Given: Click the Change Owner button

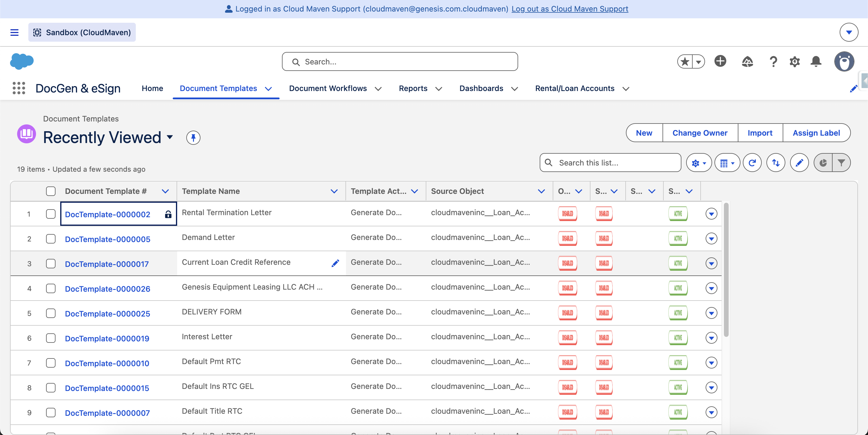Looking at the screenshot, I should pyautogui.click(x=700, y=133).
